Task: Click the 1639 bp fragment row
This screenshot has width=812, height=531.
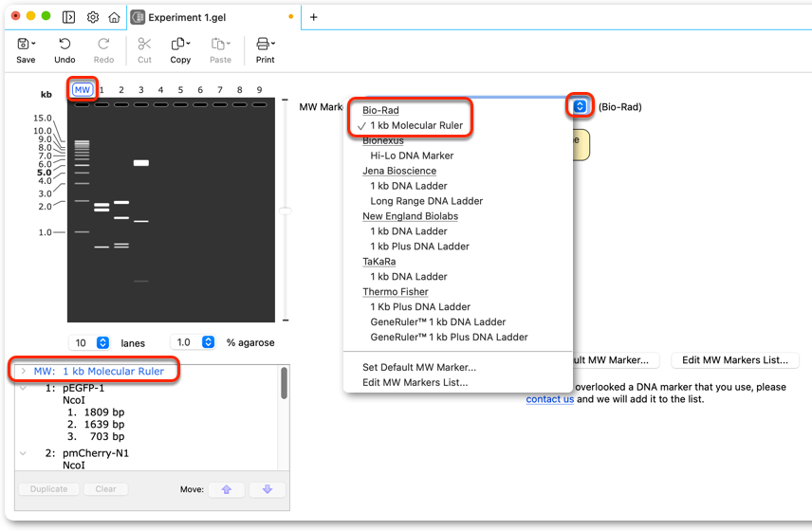Action: [97, 425]
